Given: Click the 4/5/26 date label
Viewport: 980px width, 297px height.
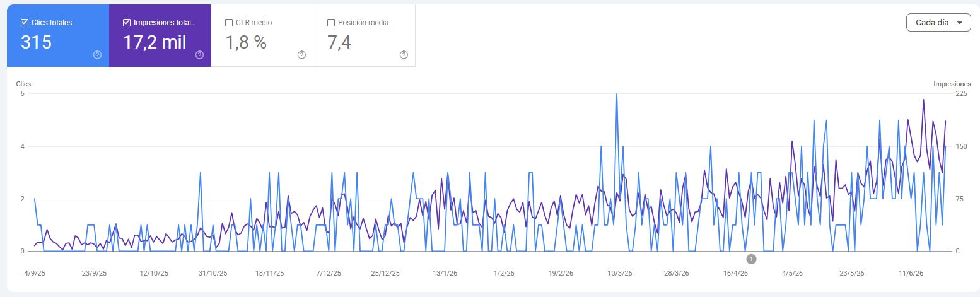Looking at the screenshot, I should point(792,273).
